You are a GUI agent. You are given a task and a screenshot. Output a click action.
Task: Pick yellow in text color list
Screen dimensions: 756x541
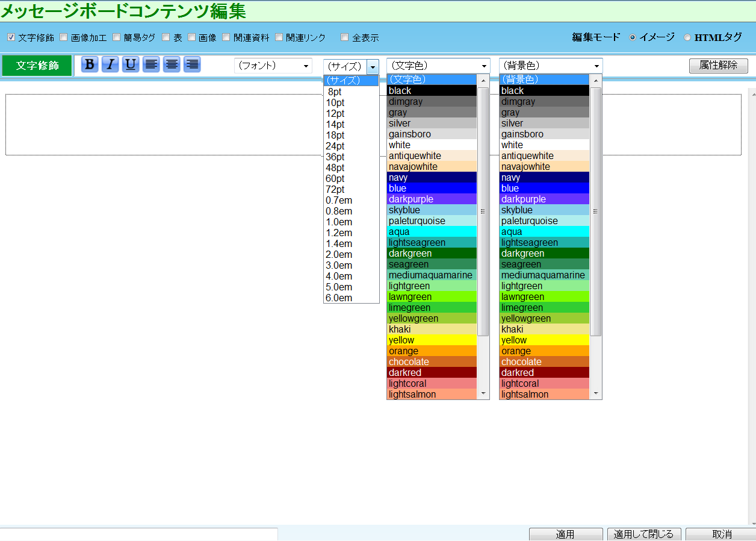click(x=432, y=340)
